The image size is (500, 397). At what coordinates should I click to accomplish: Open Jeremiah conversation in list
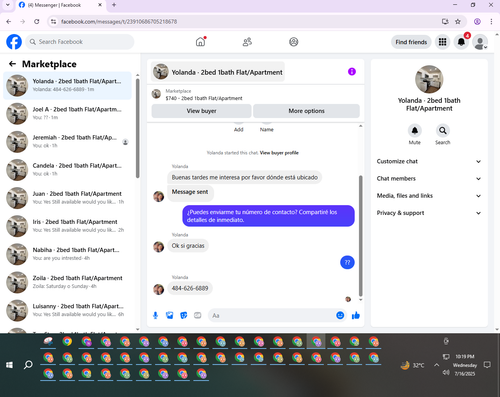click(x=68, y=141)
